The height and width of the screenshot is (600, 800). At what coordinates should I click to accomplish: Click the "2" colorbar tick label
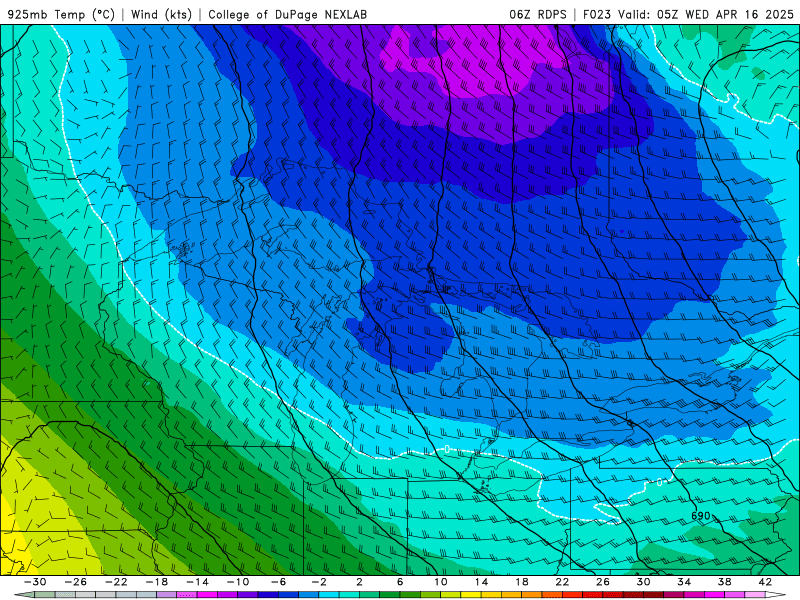point(359,582)
